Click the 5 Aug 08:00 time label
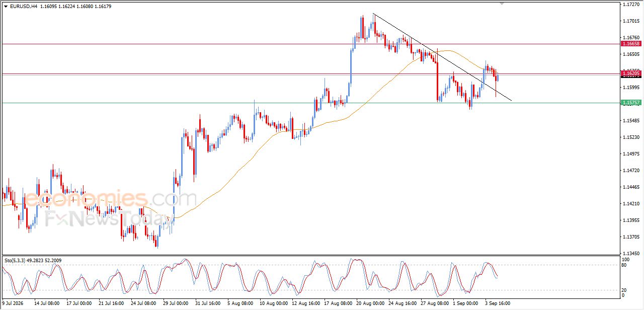Viewport: 644px width, 310px height. (240, 303)
